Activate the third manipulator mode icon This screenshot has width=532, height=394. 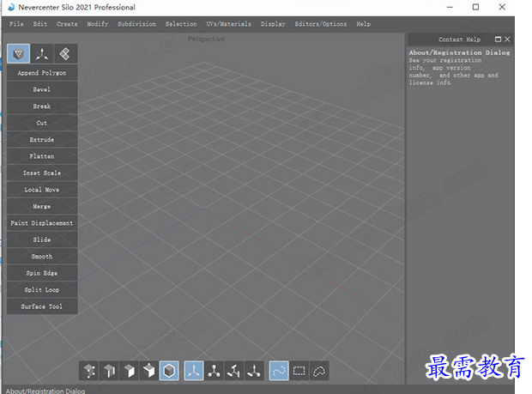233,371
